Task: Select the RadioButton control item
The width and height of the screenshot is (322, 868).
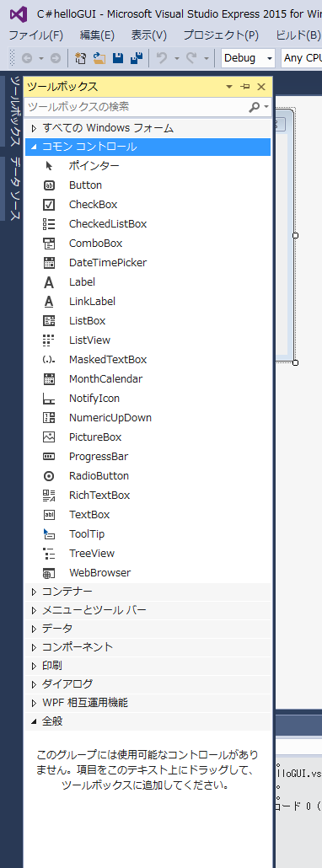Action: (x=148, y=476)
